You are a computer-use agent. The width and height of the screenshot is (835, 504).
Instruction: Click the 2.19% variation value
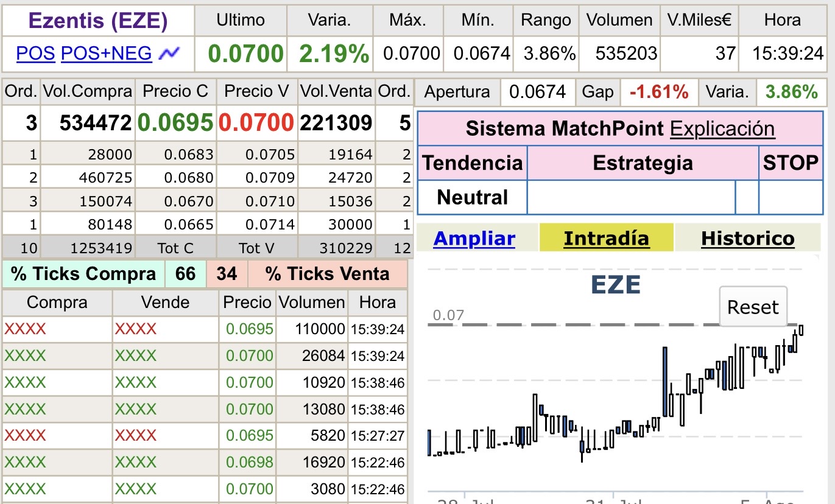coord(334,54)
